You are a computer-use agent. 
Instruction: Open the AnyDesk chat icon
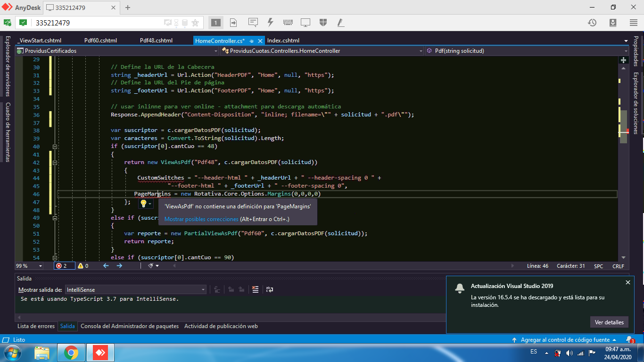point(253,22)
